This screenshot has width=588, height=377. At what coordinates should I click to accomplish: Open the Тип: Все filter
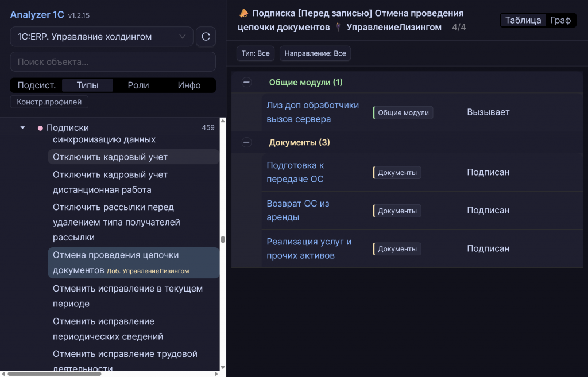pyautogui.click(x=256, y=53)
